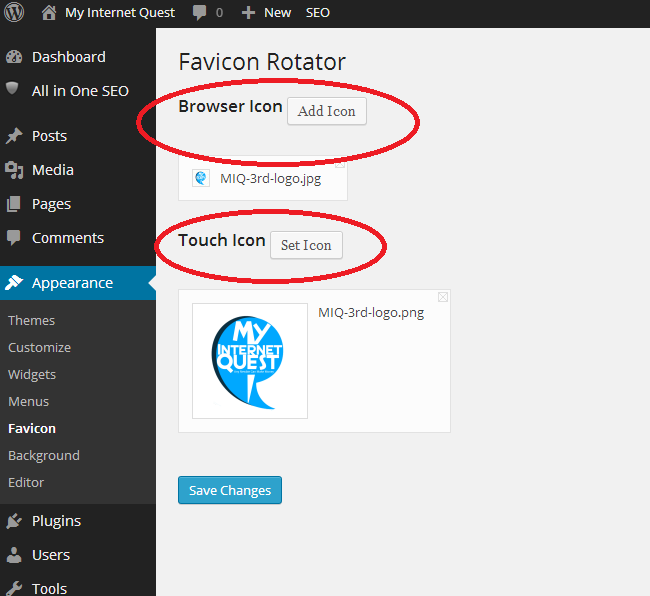Viewport: 650px width, 596px height.
Task: Click the Plugins plug icon
Action: pyautogui.click(x=14, y=521)
